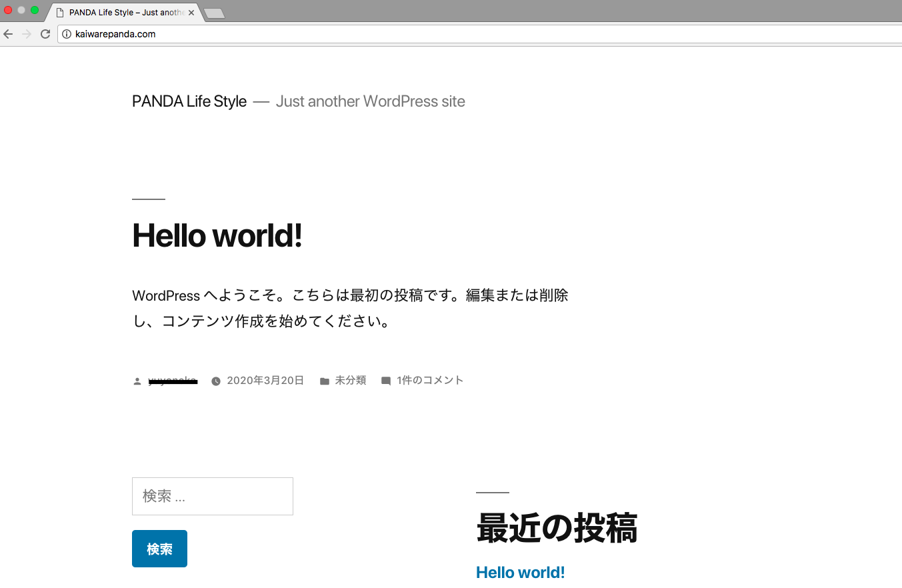
Task: Click the author person icon
Action: [137, 381]
